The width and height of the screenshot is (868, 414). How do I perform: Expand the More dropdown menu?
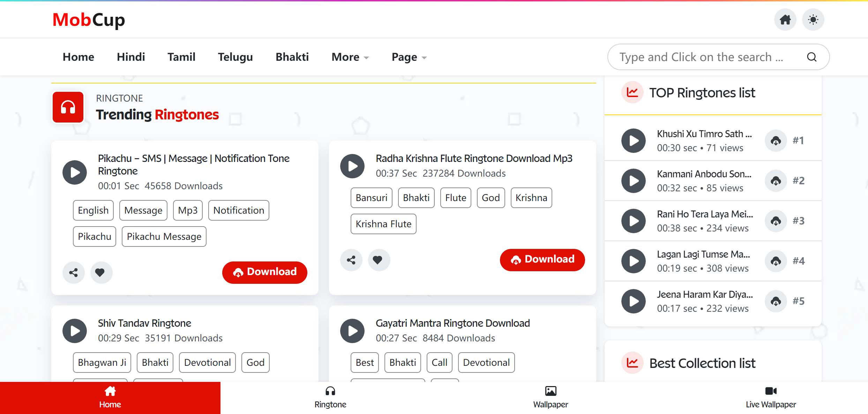[x=350, y=57]
